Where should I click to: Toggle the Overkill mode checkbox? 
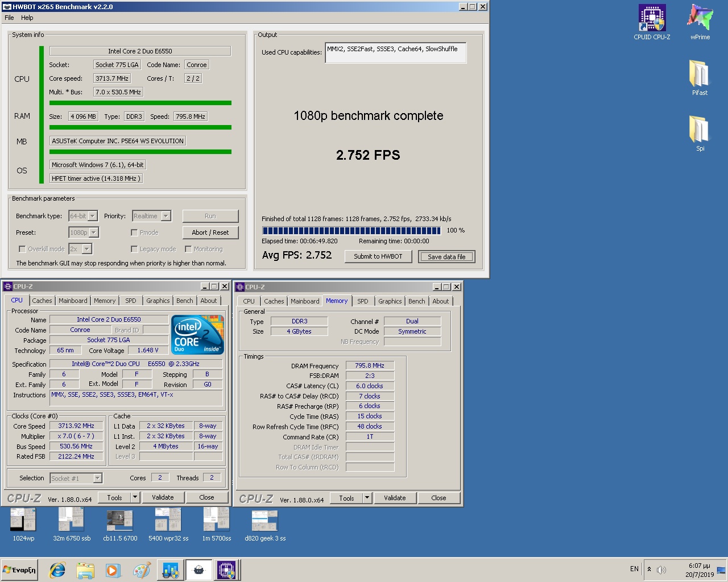22,249
